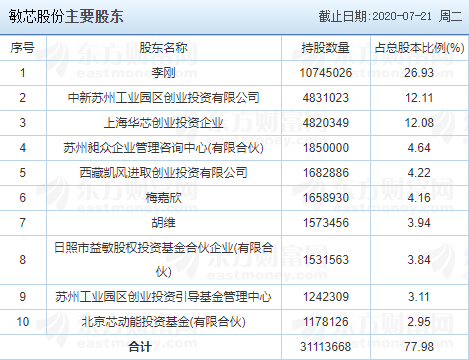Click sequence number 5 in 西藏凯风 row
The height and width of the screenshot is (360, 469).
(22, 173)
